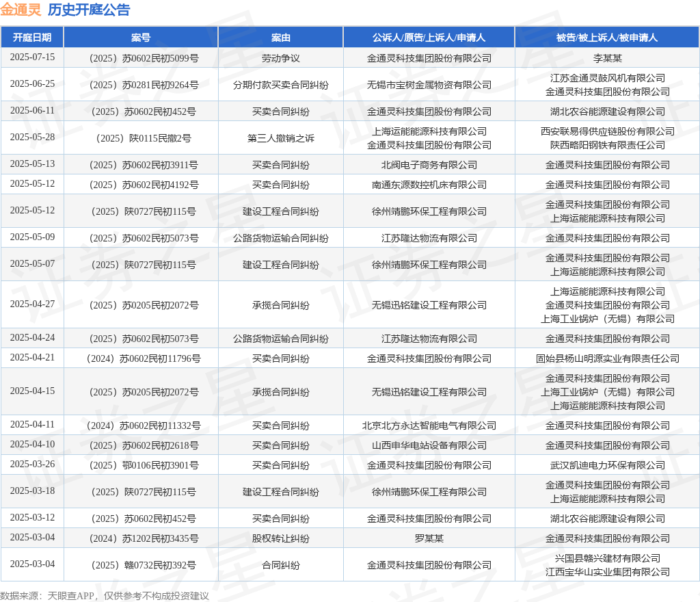Image resolution: width=700 pixels, height=602 pixels.
Task: Click the date 2025-03-18
Action: (x=32, y=491)
